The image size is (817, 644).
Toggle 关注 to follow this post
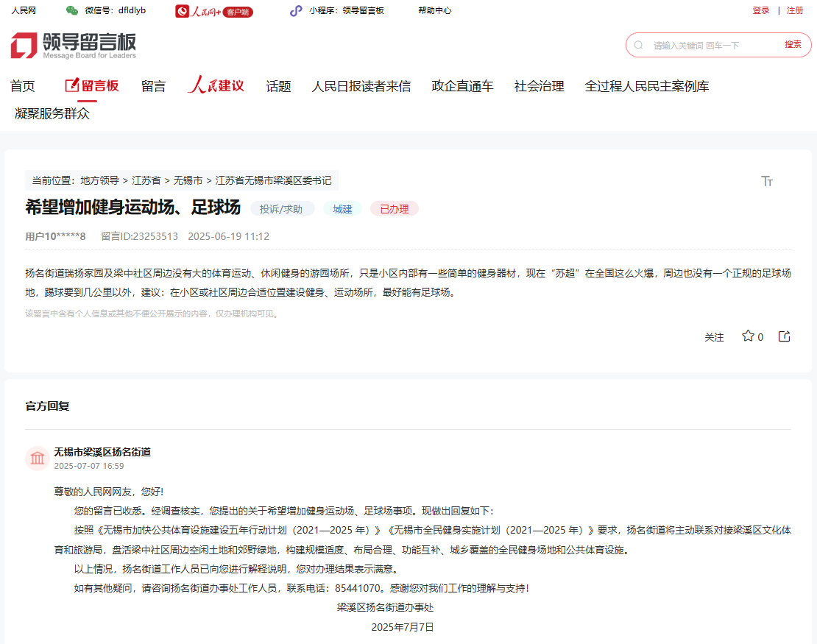pos(714,336)
